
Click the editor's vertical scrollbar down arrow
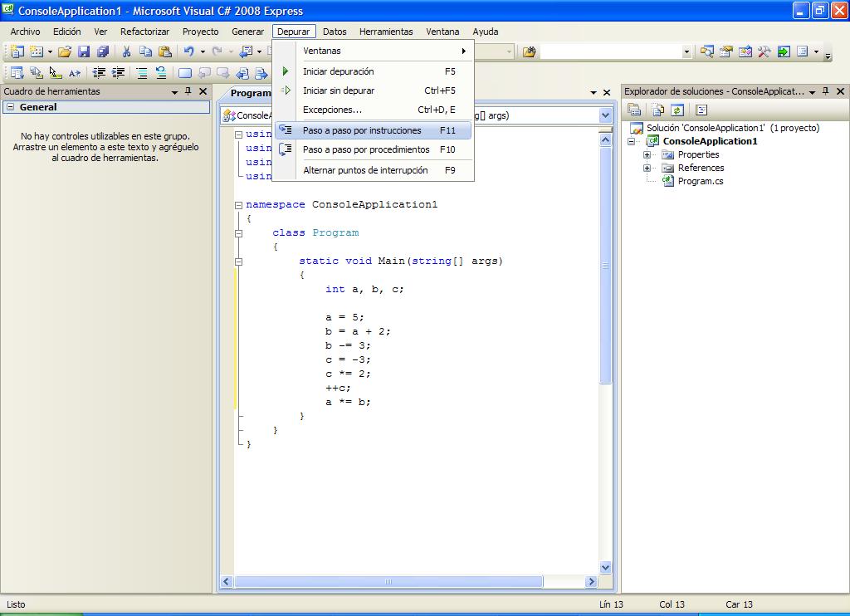click(605, 568)
